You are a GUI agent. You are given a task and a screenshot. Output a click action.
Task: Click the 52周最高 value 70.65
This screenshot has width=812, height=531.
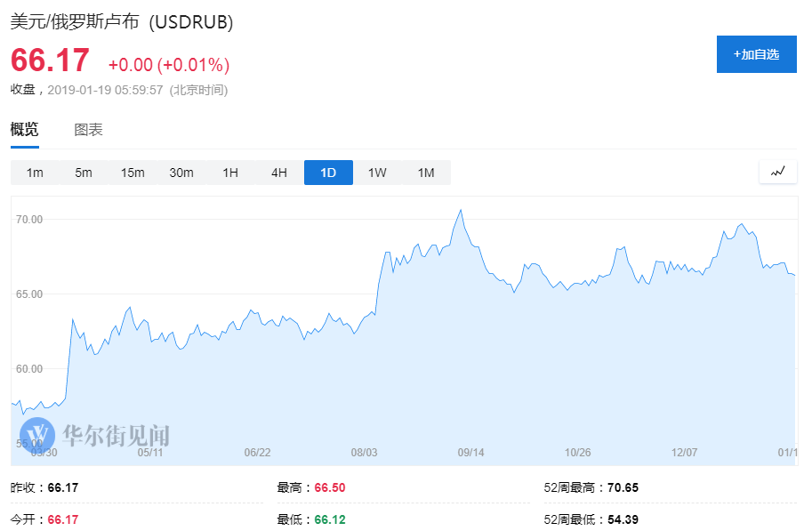[623, 487]
